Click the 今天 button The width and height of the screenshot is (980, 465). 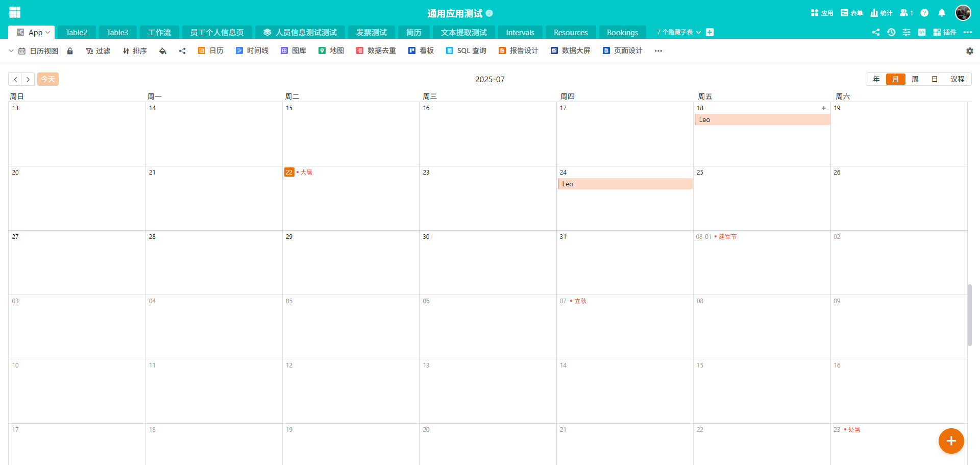tap(48, 79)
